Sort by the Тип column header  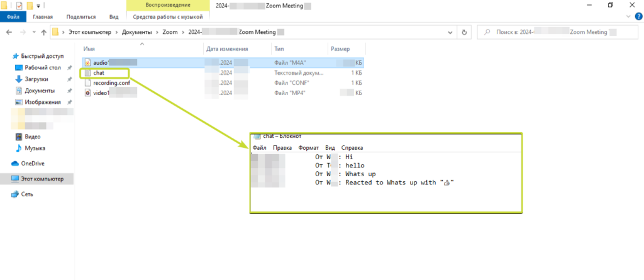pyautogui.click(x=279, y=49)
